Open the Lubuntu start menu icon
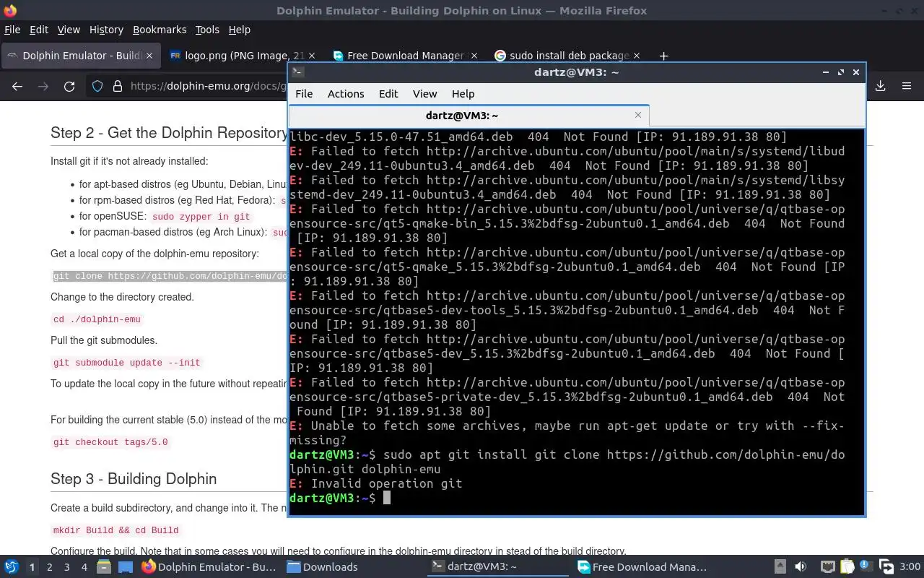Screen dimensions: 924x578 [12, 567]
